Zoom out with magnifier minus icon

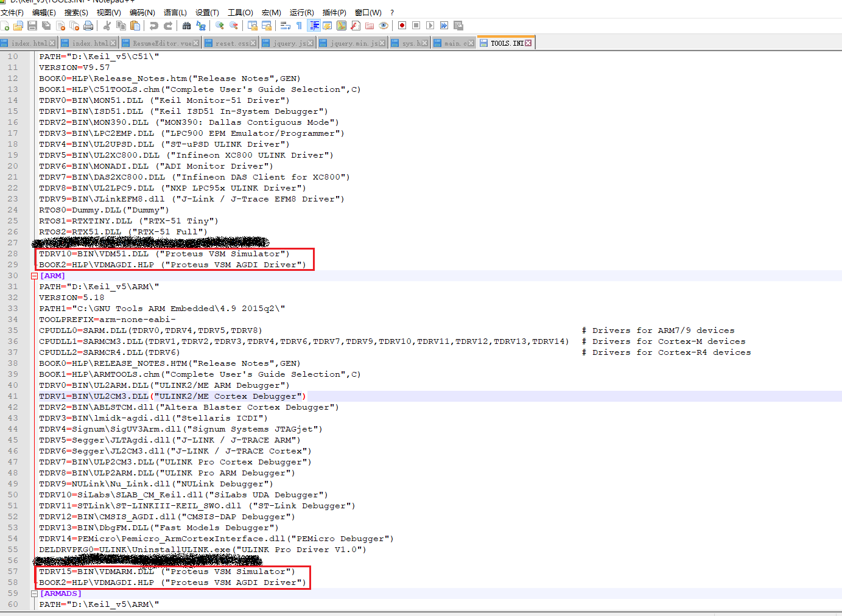point(234,26)
